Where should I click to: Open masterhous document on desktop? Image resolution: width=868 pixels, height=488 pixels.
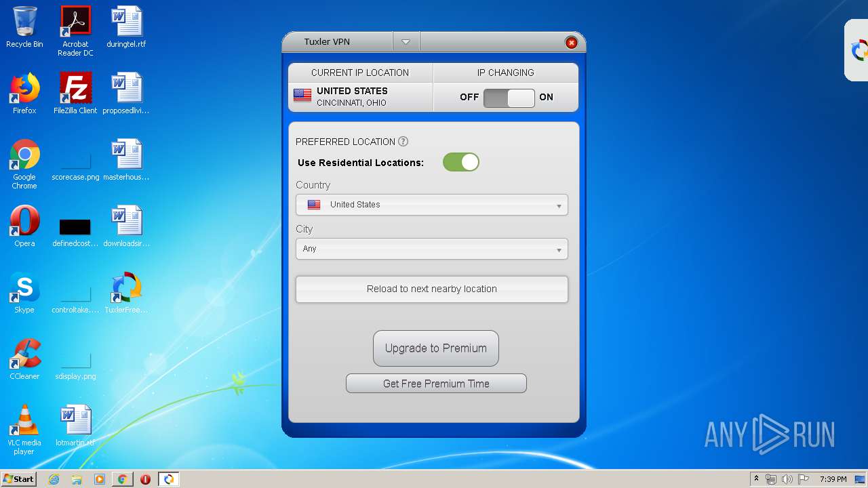pos(126,160)
